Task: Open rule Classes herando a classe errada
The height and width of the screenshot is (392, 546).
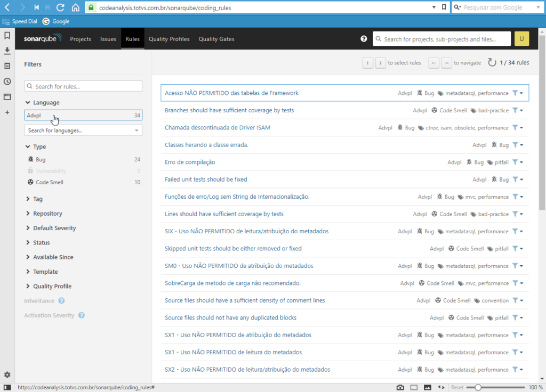Action: point(206,145)
